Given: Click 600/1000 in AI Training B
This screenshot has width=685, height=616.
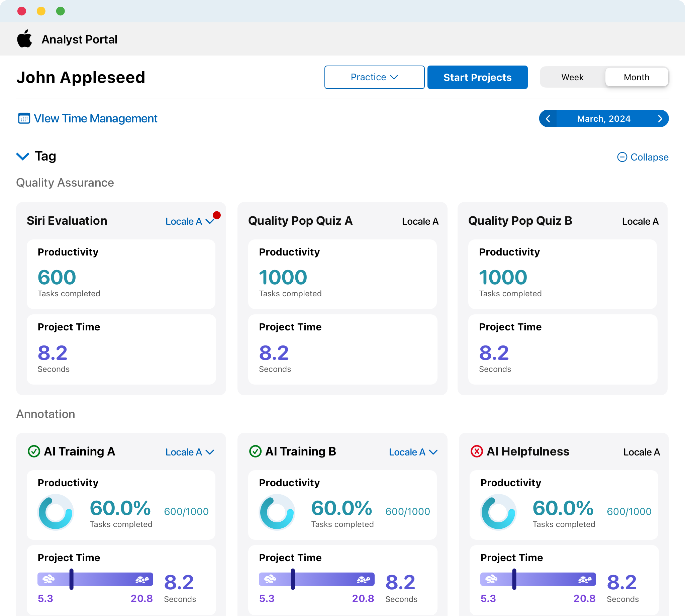Looking at the screenshot, I should point(407,511).
